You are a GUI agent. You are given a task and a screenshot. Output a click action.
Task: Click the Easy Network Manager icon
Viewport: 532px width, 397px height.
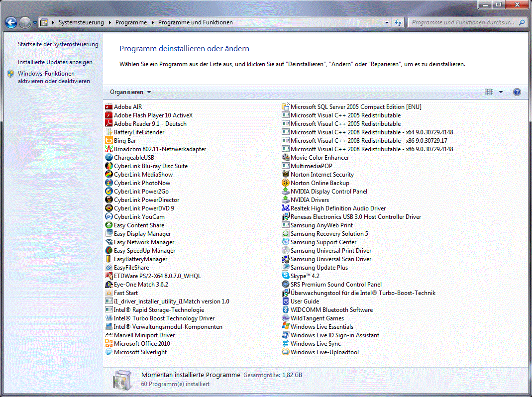(x=109, y=242)
